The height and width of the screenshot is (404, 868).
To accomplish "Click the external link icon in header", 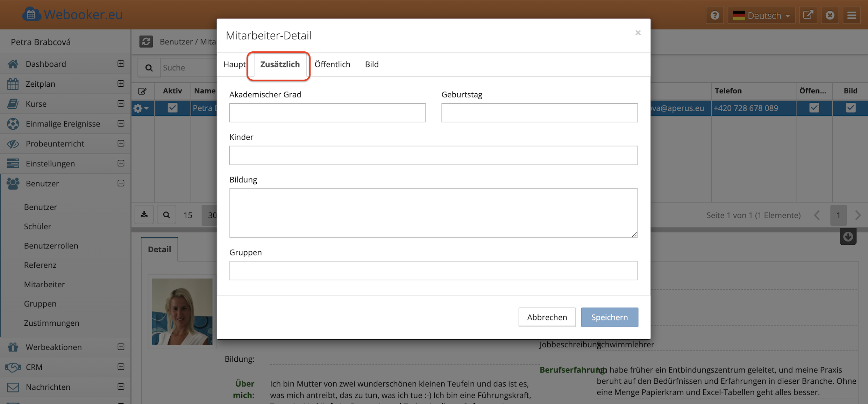I will [x=808, y=15].
